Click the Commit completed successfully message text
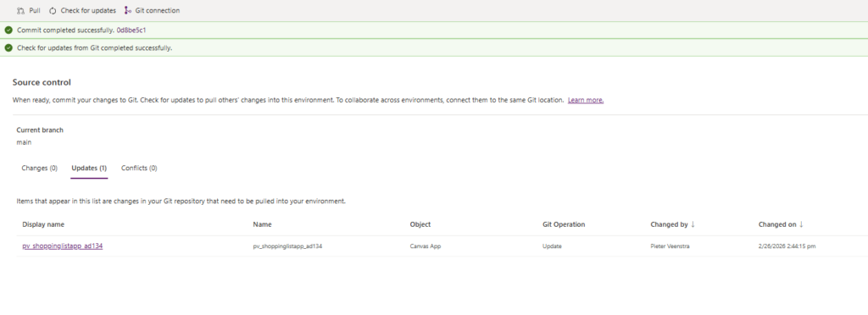This screenshot has height=315, width=868. click(x=66, y=30)
